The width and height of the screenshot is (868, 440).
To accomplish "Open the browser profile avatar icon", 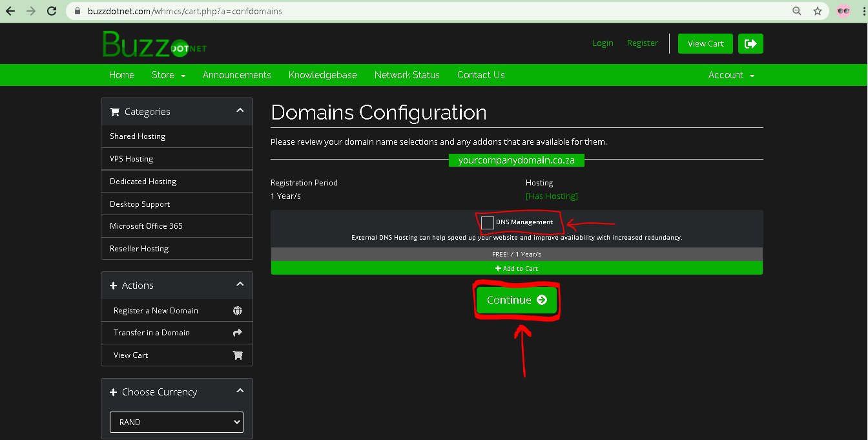I will tap(843, 11).
